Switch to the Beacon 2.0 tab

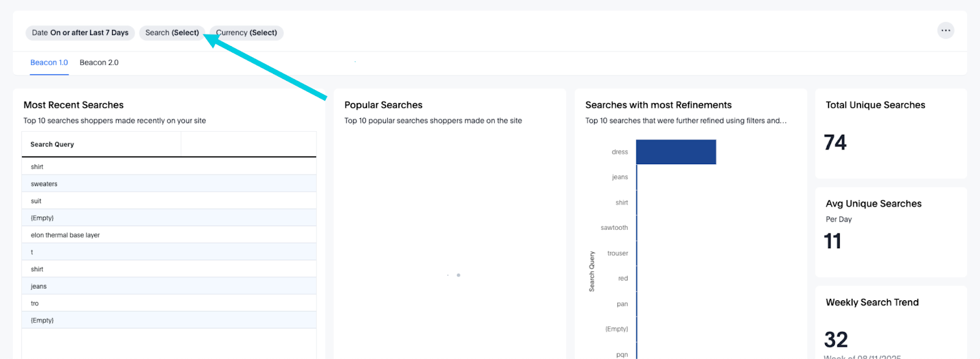tap(99, 62)
